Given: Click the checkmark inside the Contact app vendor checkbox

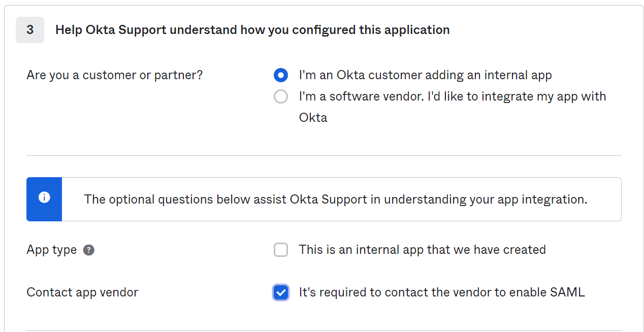Looking at the screenshot, I should [281, 292].
